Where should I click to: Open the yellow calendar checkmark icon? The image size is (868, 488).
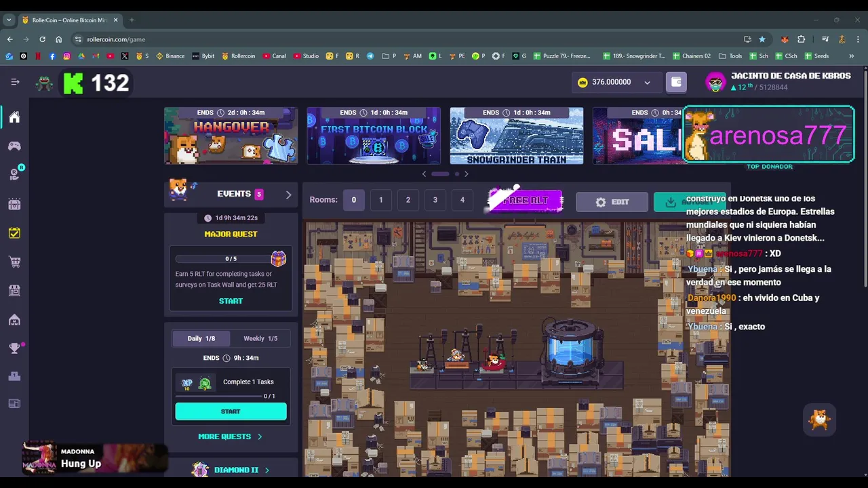coord(14,233)
